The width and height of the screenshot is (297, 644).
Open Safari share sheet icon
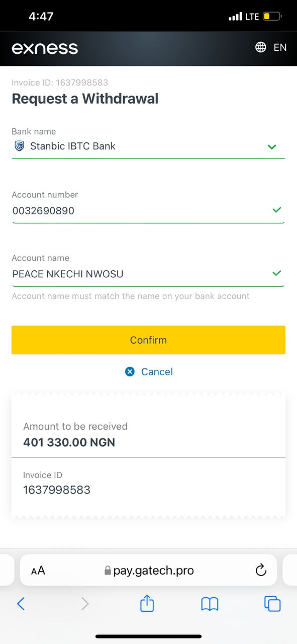click(147, 603)
